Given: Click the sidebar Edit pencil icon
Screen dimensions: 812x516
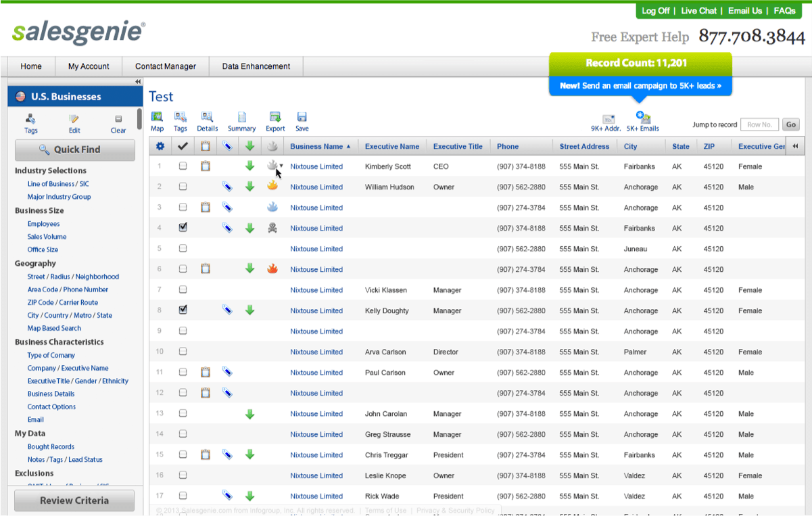Looking at the screenshot, I should [74, 118].
